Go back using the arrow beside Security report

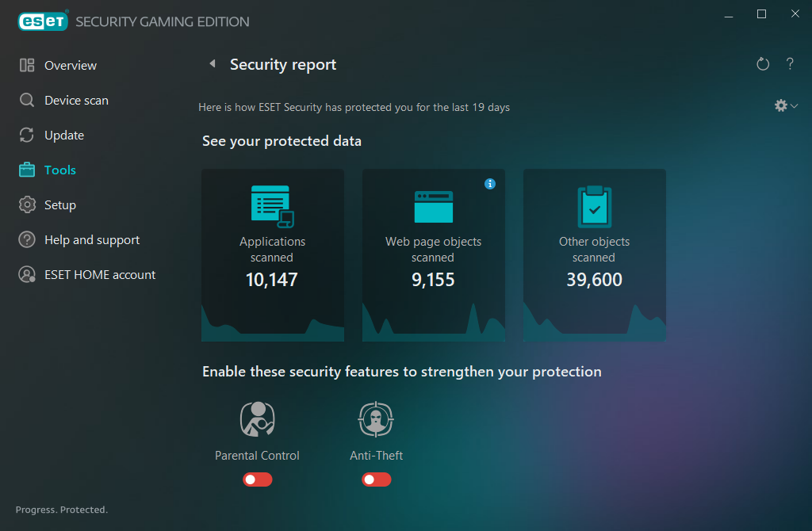pyautogui.click(x=213, y=63)
